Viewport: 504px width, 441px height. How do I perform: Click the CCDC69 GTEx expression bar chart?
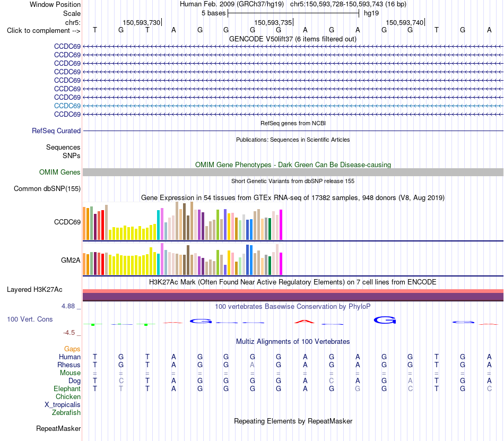183,221
